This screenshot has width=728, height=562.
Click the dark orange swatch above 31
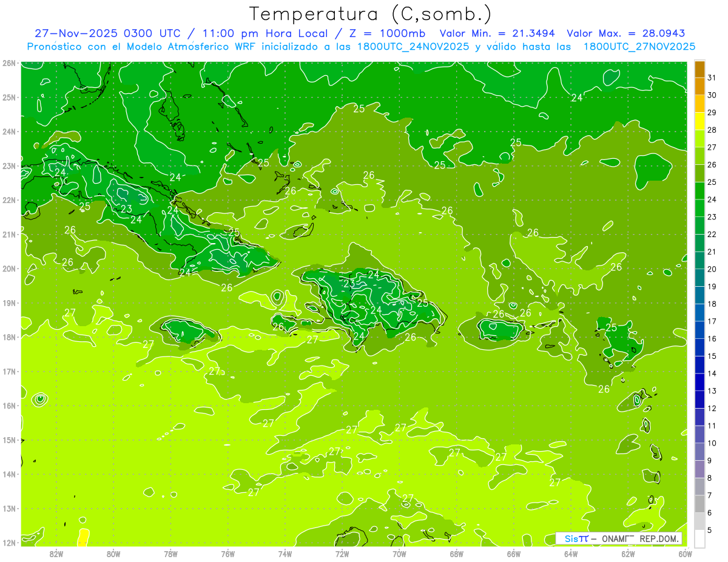pyautogui.click(x=699, y=69)
